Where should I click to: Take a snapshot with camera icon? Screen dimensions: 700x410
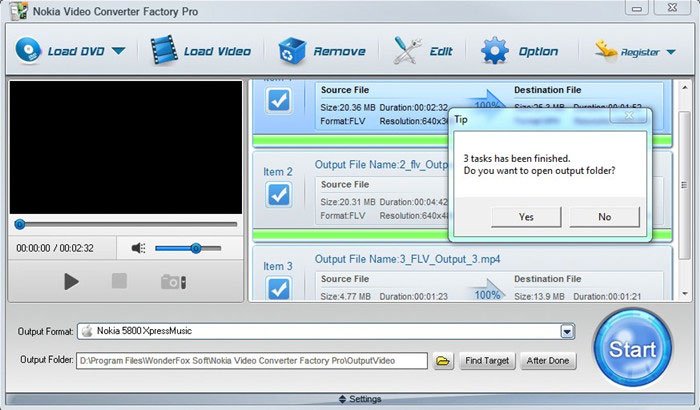point(173,282)
